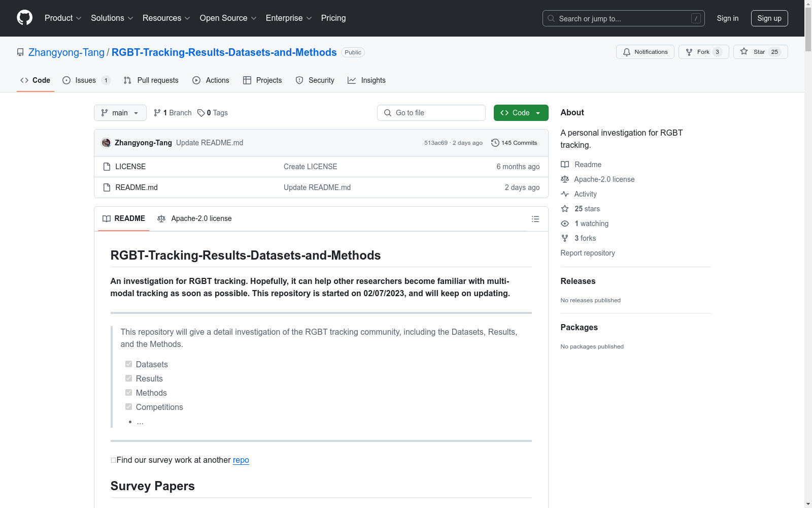Click the Security shield icon

[299, 80]
